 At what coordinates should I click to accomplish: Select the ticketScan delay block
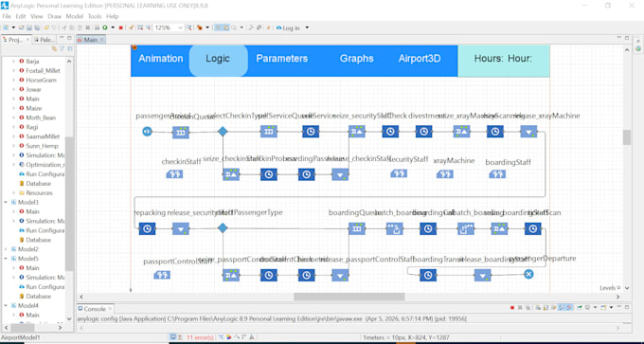532,228
